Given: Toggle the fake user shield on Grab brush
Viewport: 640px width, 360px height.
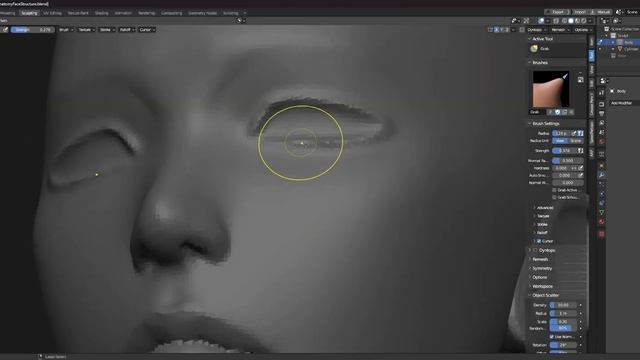Looking at the screenshot, I should click(558, 112).
